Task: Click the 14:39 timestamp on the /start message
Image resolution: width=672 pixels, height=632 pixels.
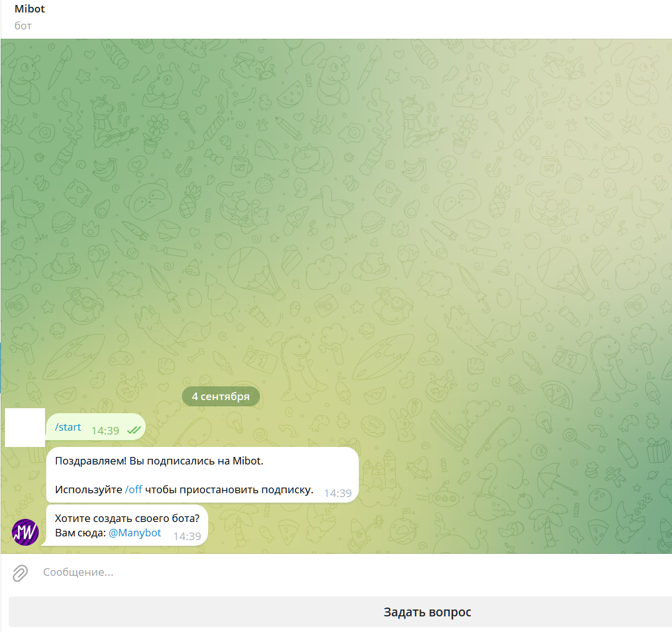Action: (x=105, y=431)
